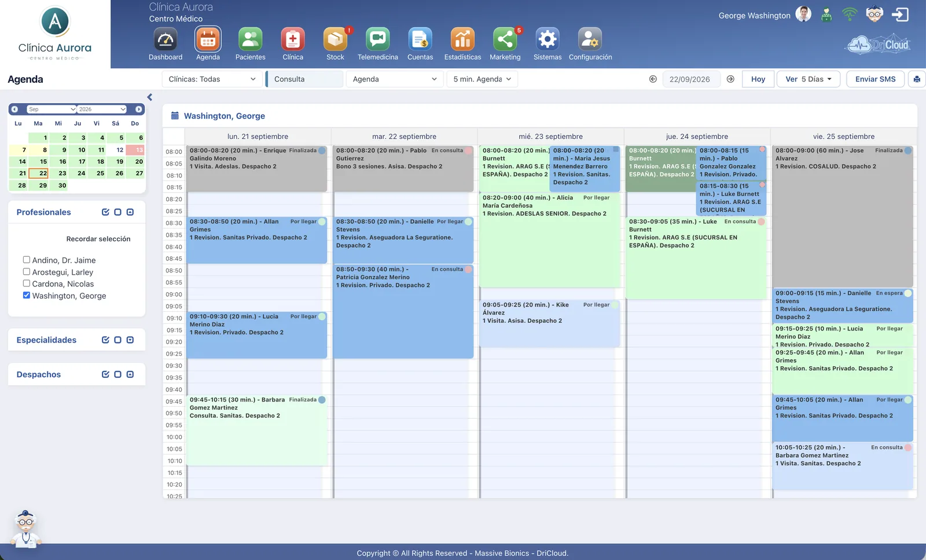Click the Washington, George calendar icon
The height and width of the screenshot is (560, 926).
click(175, 116)
